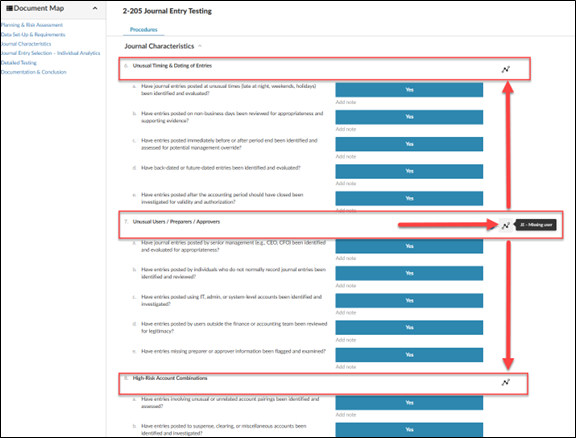
Task: Open analytics icon for High-Risk Account Combinations
Action: click(505, 383)
